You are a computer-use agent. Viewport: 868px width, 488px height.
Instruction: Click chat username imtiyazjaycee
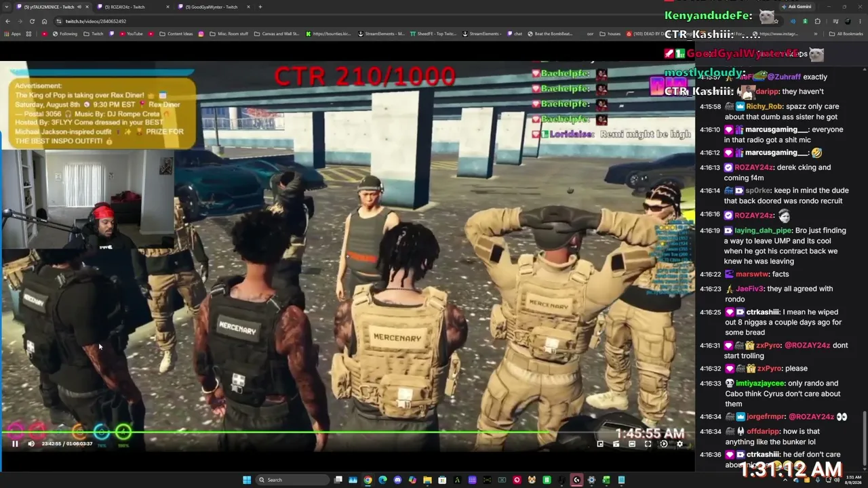tap(759, 383)
